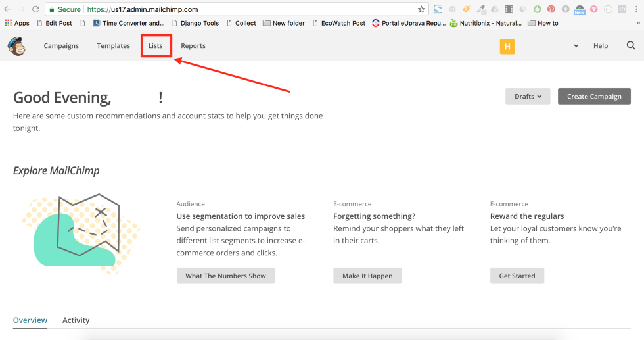Reload the page in the browser
The height and width of the screenshot is (340, 644).
click(35, 9)
